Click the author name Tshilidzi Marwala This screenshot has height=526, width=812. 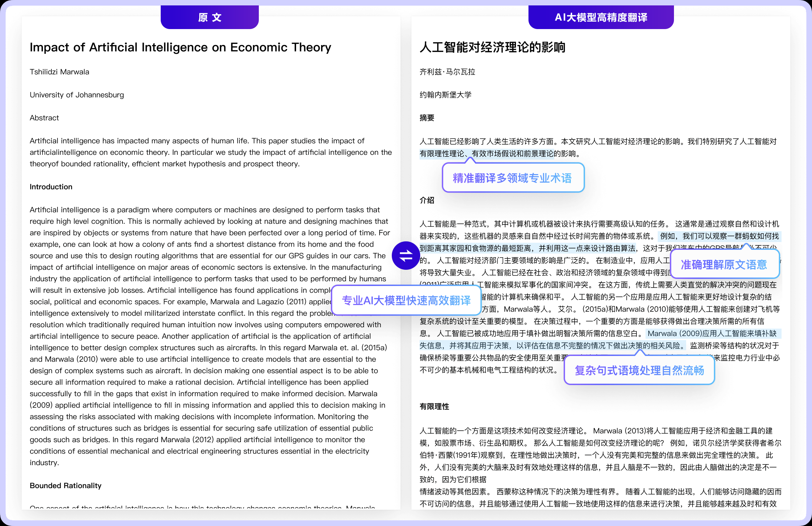tap(59, 72)
